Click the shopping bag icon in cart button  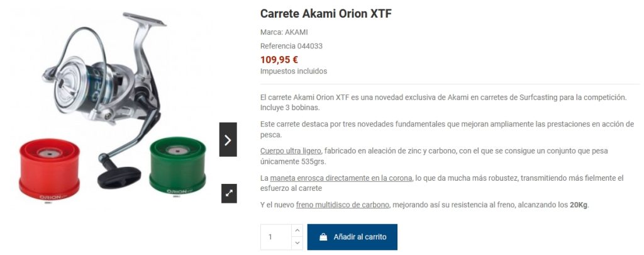tap(323, 237)
